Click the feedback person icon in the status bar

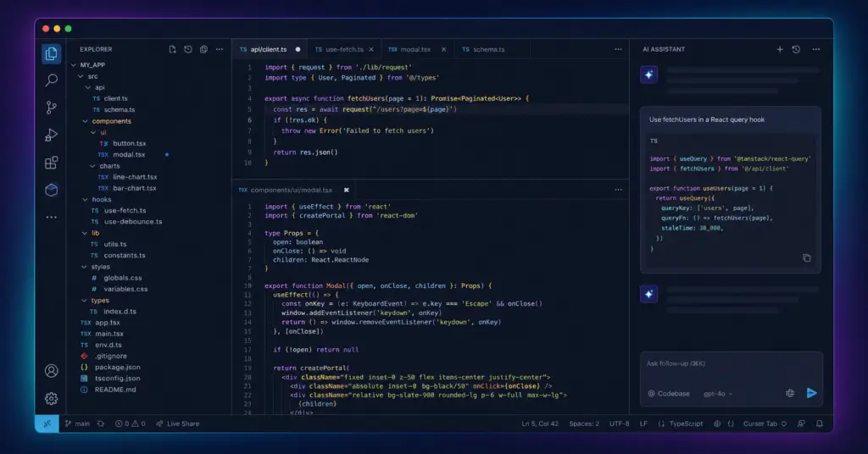click(801, 424)
